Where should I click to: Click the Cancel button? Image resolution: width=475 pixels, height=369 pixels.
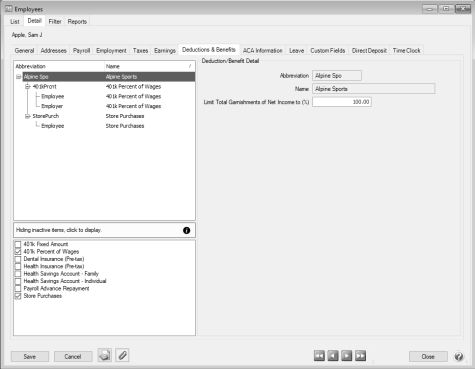tap(73, 356)
